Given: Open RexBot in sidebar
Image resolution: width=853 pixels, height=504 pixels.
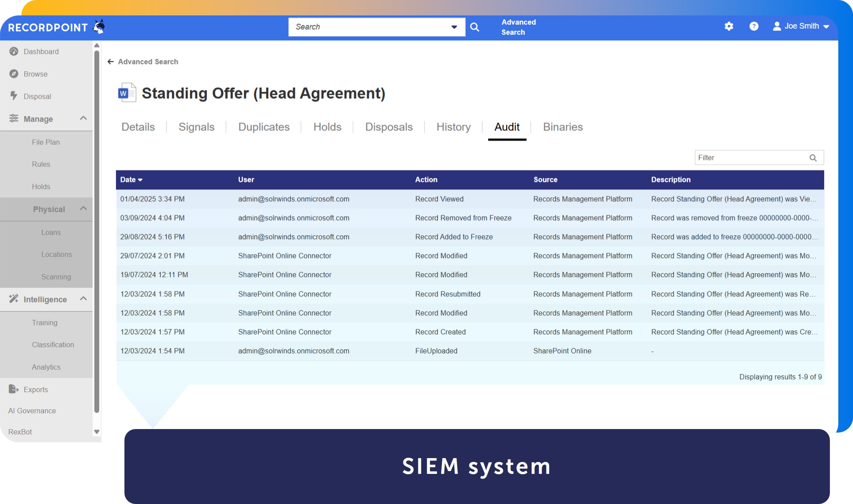Looking at the screenshot, I should [x=20, y=432].
